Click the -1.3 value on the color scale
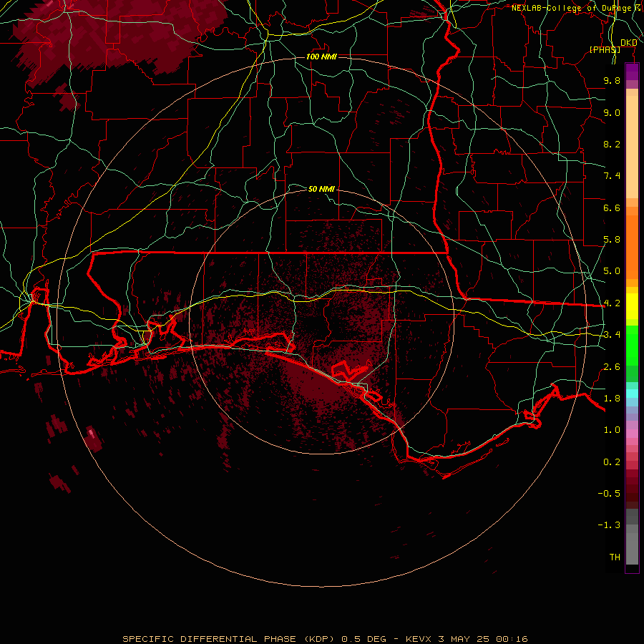Viewport: 644px width, 644px height. (609, 525)
